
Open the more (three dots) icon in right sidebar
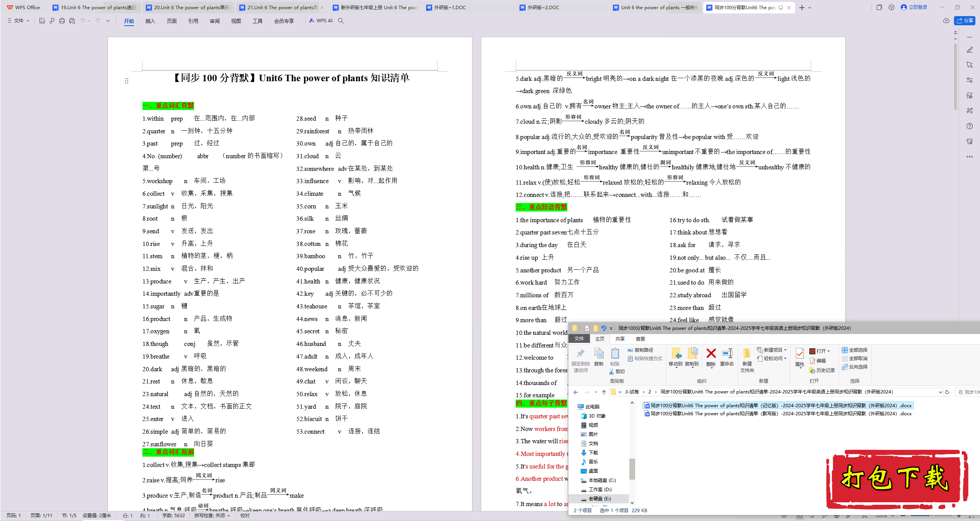[970, 157]
